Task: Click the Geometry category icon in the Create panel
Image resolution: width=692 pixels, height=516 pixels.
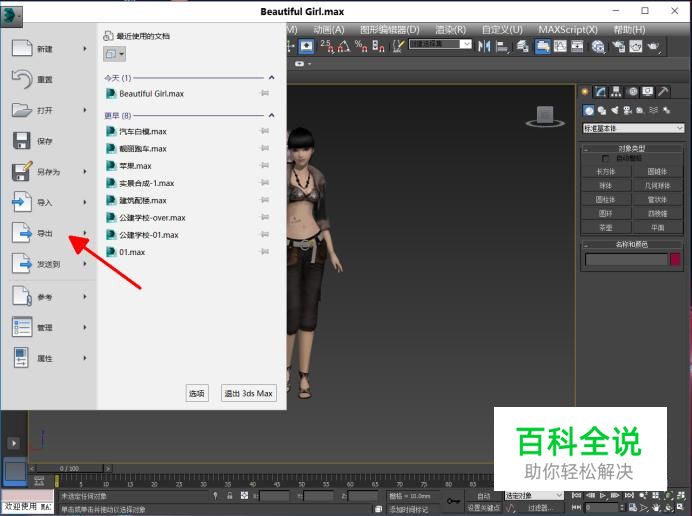Action: 589,110
